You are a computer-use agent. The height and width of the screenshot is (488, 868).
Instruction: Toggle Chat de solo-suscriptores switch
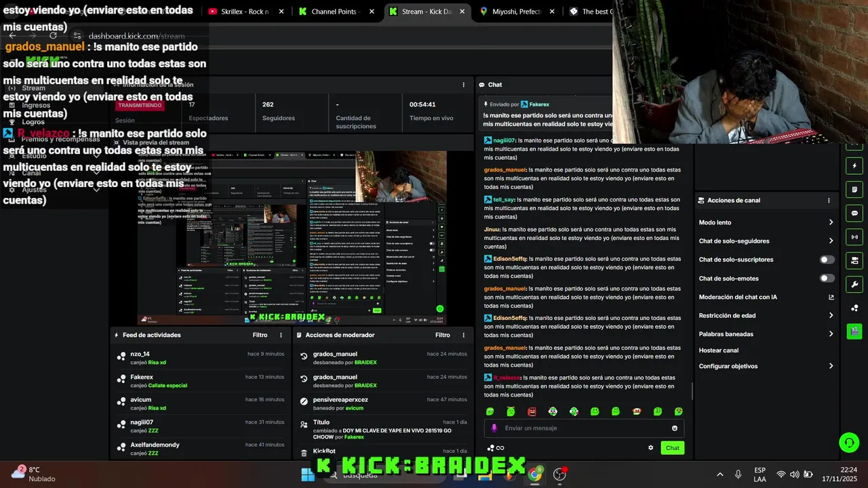827,260
